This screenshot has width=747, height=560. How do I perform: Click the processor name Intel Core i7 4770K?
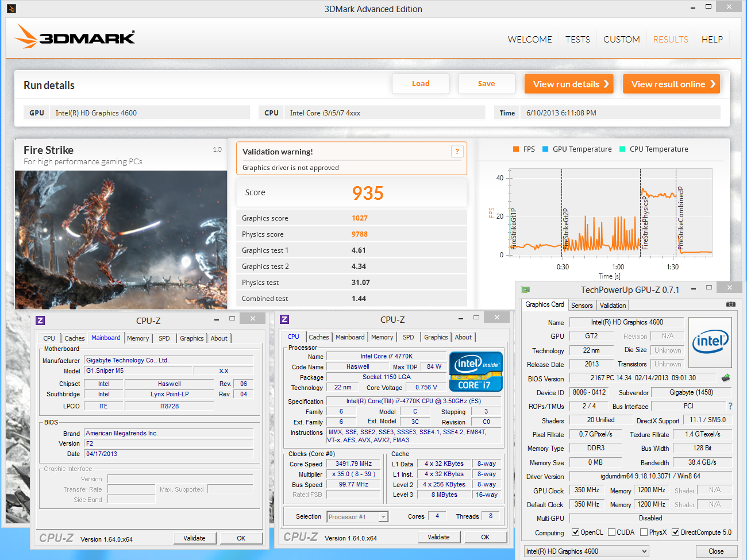click(x=386, y=356)
